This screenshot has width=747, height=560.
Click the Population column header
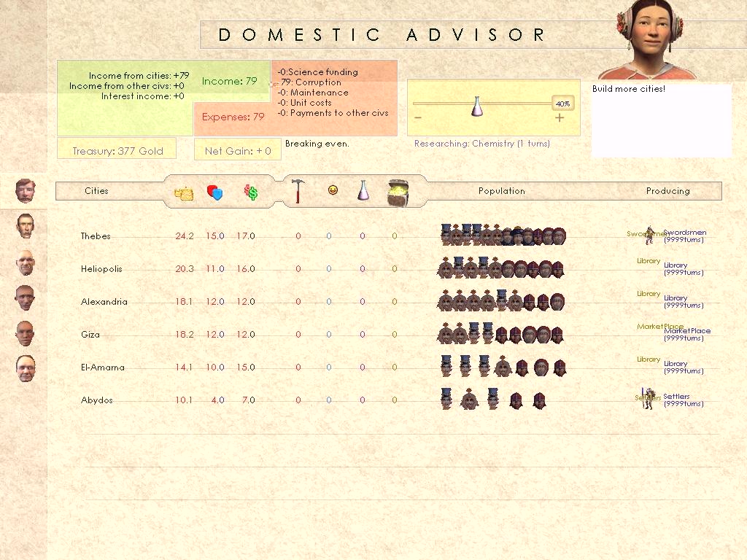(501, 191)
